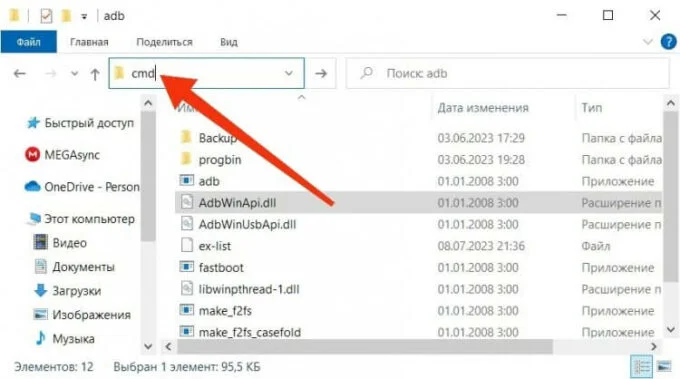
Task: Open quick access toolbar customize dropdown
Action: [84, 16]
